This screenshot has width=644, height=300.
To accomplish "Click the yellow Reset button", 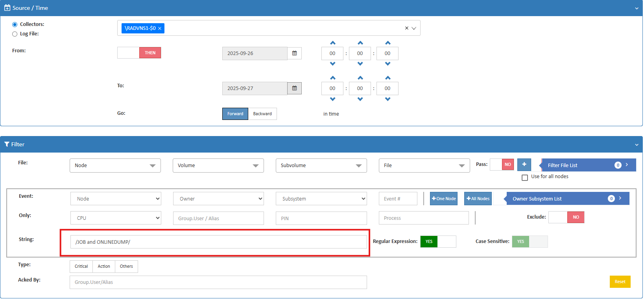I will (x=620, y=282).
